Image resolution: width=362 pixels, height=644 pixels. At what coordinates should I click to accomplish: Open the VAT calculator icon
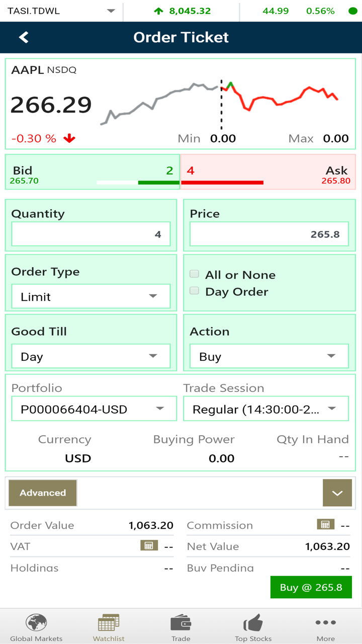click(148, 545)
